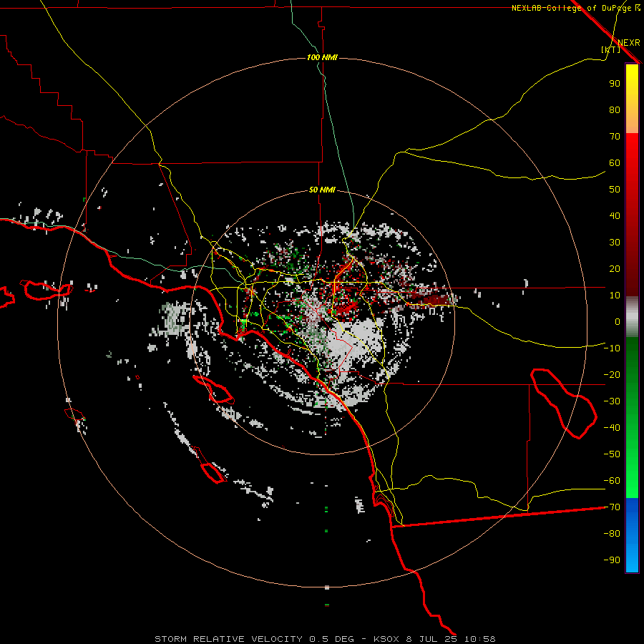
Task: Pick the yellow top segment of velocity scale
Action: (x=632, y=99)
